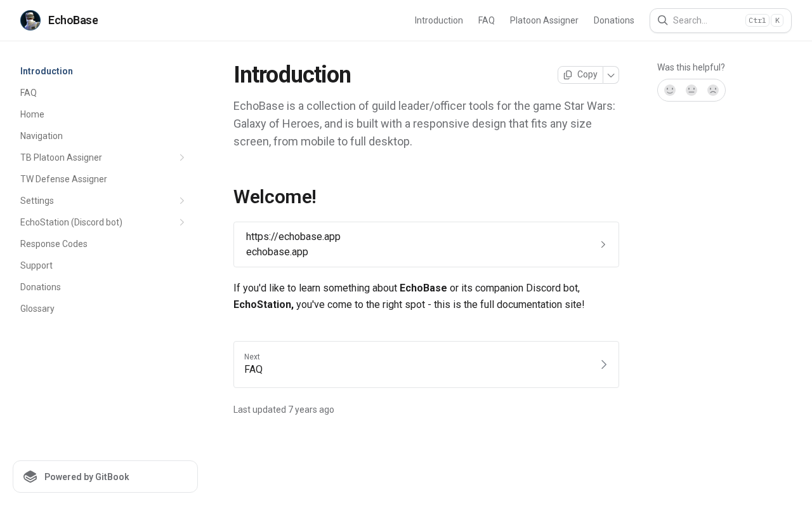Viewport: 812px width, 508px height.
Task: Select Glossary in the sidebar
Action: point(37,309)
